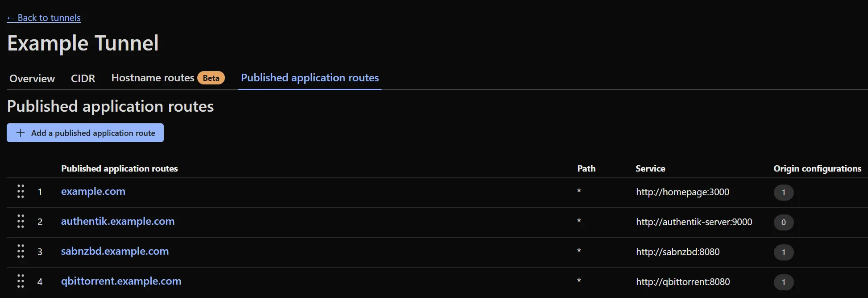
Task: Switch to the Hostname routes tab
Action: tap(153, 77)
